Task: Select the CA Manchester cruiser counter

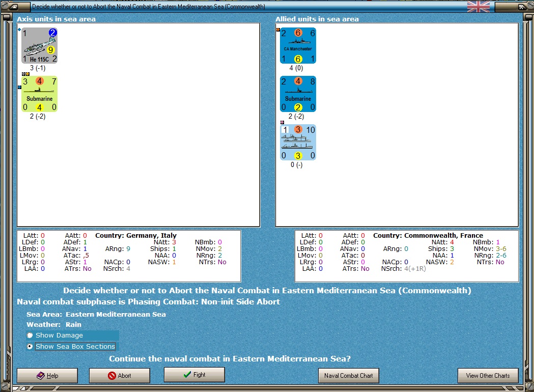Action: (298, 46)
